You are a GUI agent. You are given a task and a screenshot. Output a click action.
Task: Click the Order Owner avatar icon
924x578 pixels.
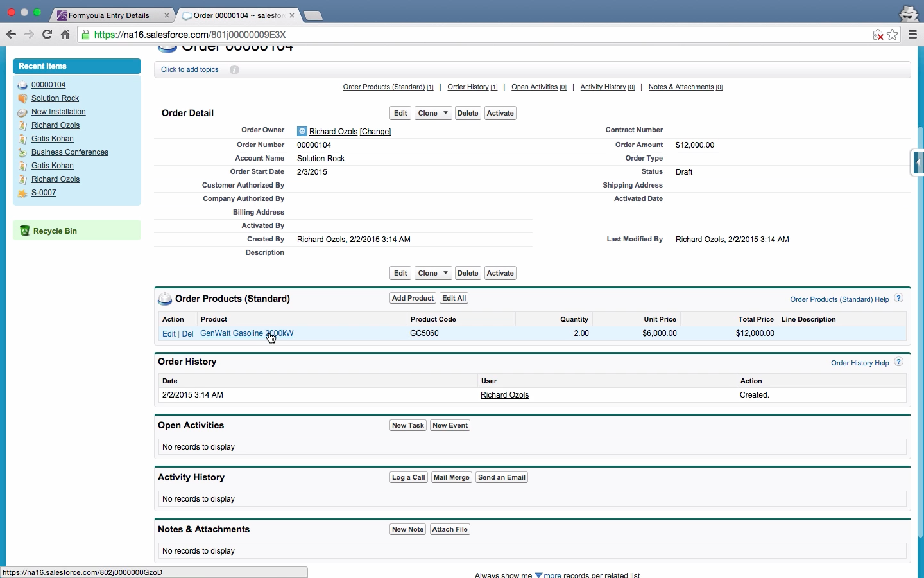302,131
